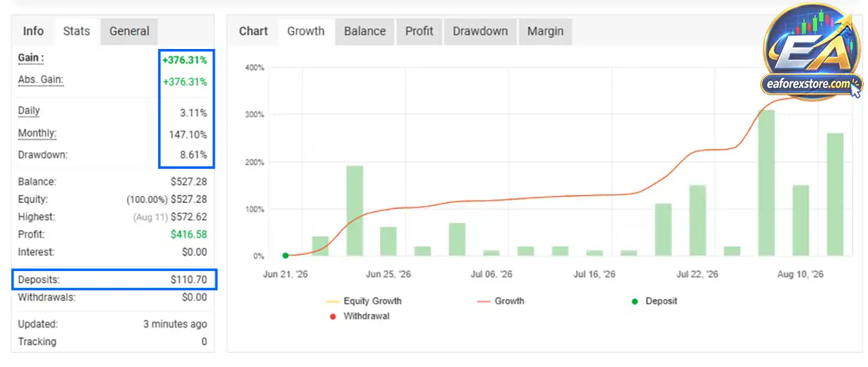Select the Withdrawals $0.00 value
This screenshot has width=868, height=367.
pos(194,298)
